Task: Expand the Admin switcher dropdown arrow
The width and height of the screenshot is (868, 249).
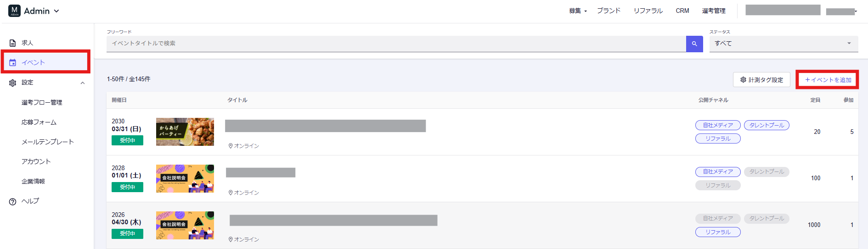Action: pyautogui.click(x=56, y=11)
